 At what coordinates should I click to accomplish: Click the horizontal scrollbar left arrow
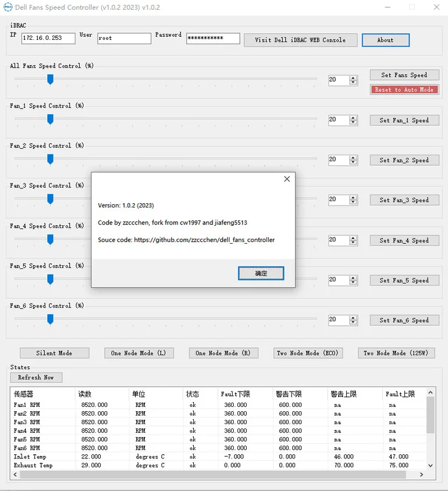coord(15,474)
